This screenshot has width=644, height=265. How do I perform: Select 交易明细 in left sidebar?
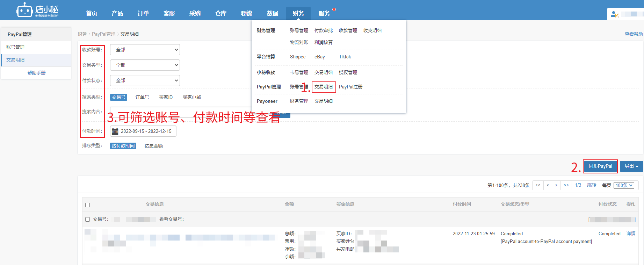tap(36, 60)
